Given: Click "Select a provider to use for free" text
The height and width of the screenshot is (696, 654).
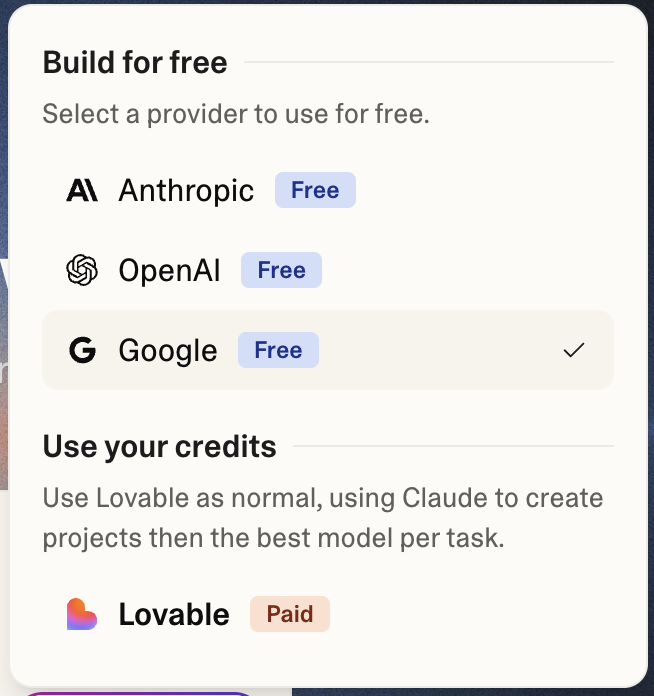Looking at the screenshot, I should [236, 114].
